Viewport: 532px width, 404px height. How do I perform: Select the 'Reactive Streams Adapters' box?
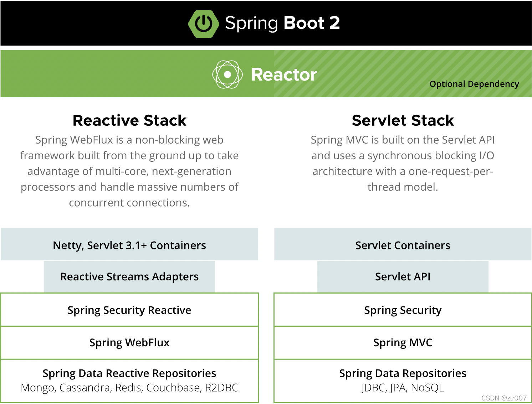[x=129, y=277]
